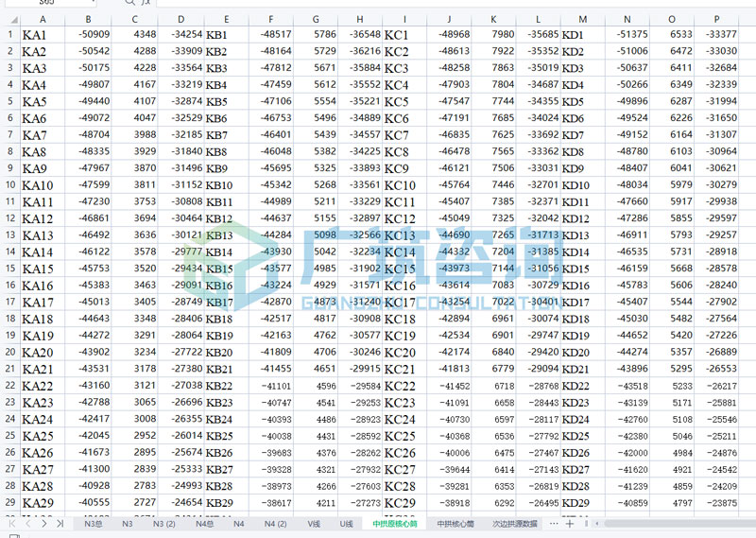Click cell with value 5786

[x=316, y=35]
